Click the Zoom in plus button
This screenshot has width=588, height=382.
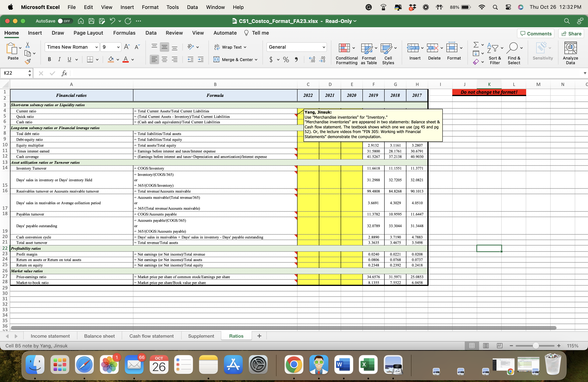tap(559, 346)
